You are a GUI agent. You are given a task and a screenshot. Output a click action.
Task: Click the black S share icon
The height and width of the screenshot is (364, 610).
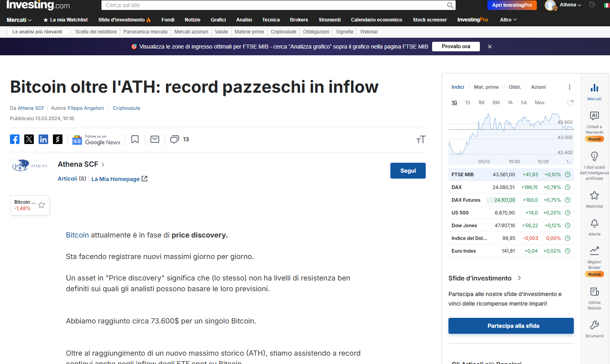pyautogui.click(x=58, y=139)
